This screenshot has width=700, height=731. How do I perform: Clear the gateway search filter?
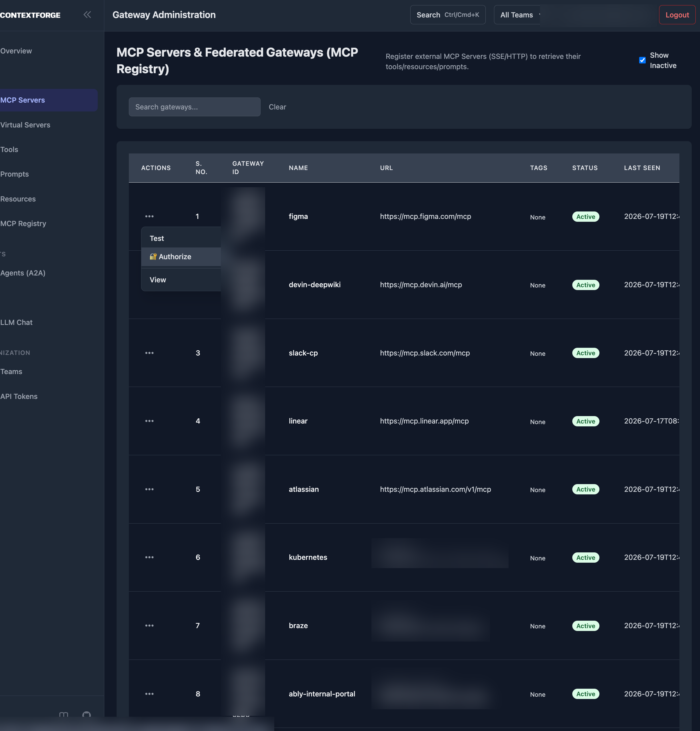pyautogui.click(x=277, y=107)
